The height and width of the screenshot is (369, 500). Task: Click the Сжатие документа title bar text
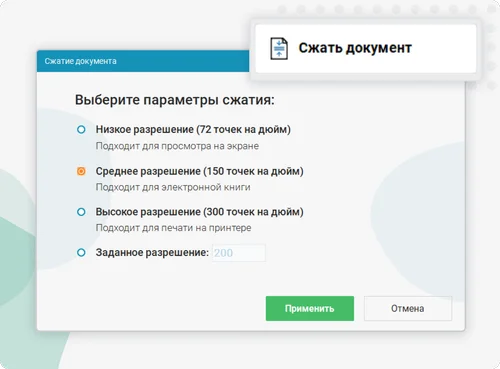tap(81, 61)
